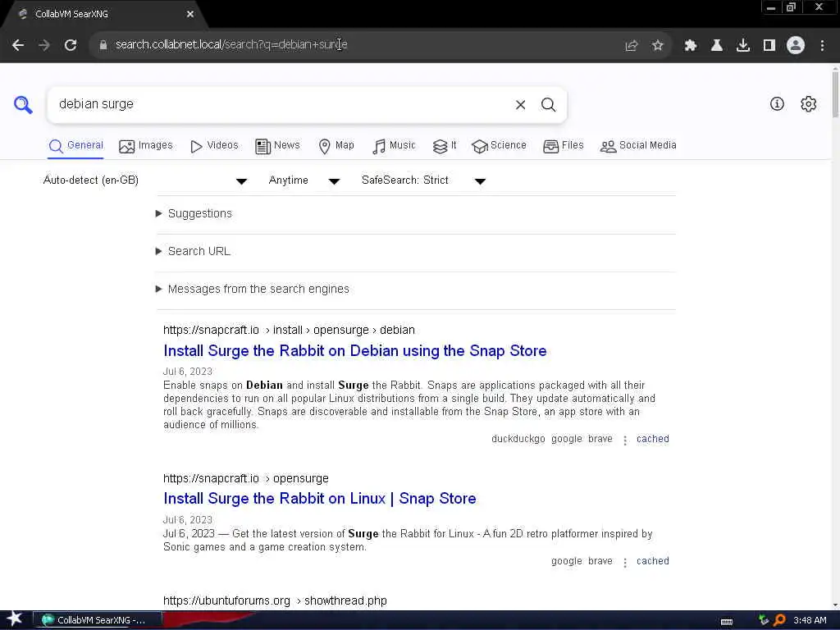Submit search with the magnifier button

548,104
